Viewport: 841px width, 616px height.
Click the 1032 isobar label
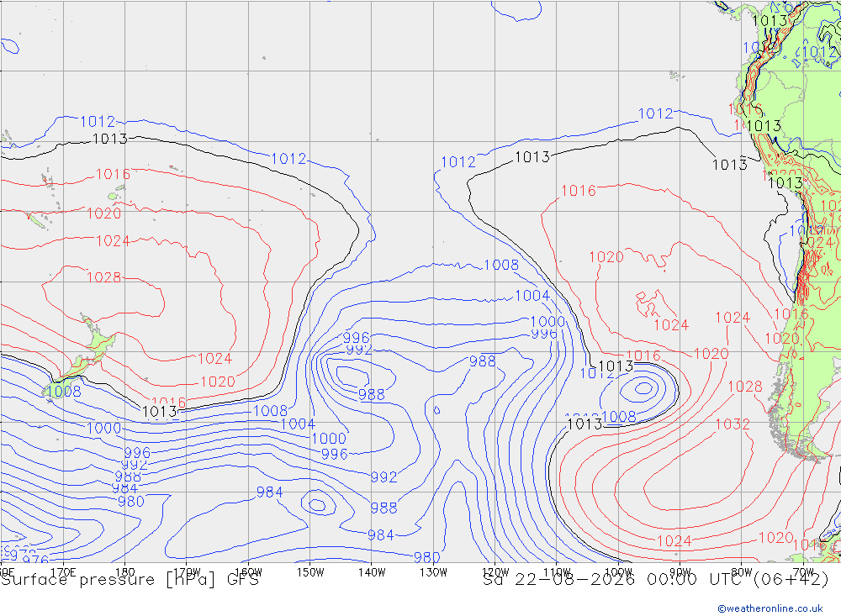click(733, 424)
